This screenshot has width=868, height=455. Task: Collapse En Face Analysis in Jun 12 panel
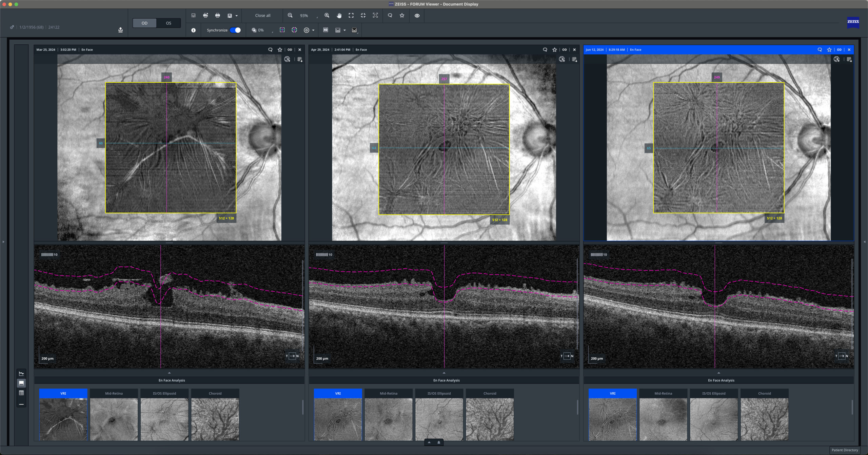[718, 373]
